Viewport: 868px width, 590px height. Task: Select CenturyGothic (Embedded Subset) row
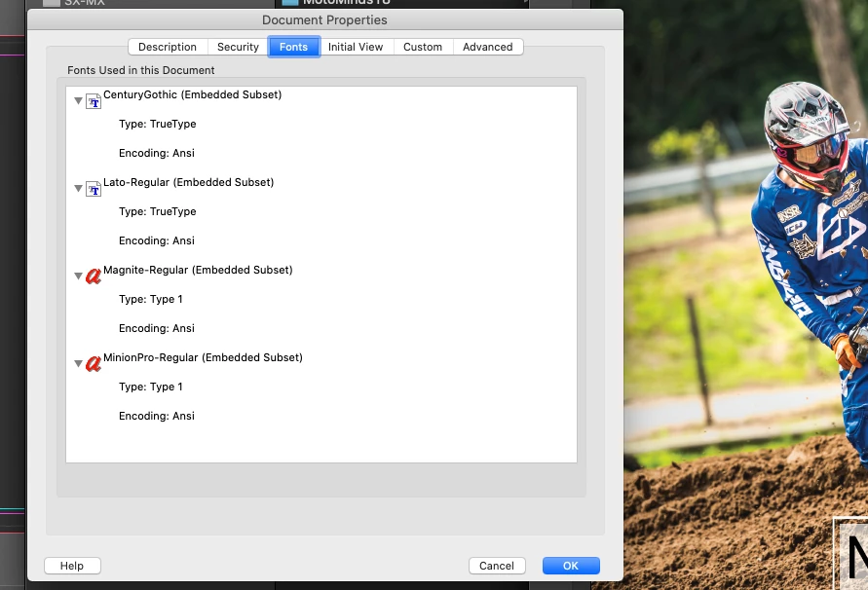[192, 94]
